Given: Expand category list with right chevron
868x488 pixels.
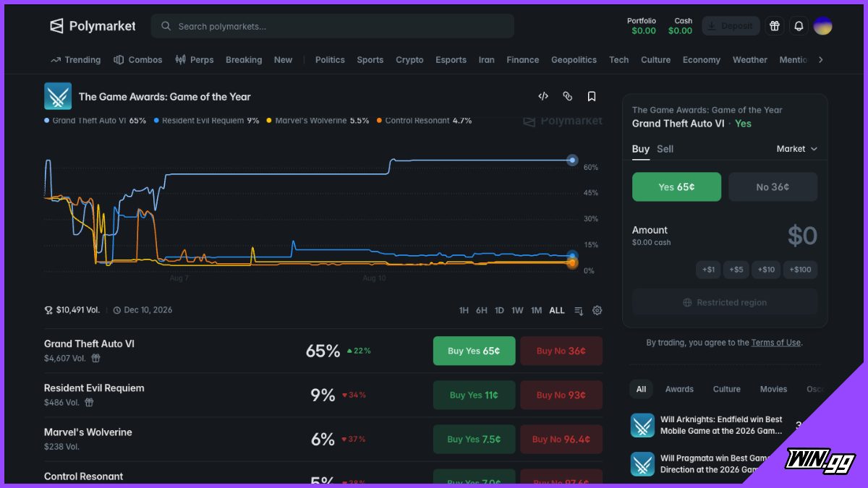Looking at the screenshot, I should [820, 60].
